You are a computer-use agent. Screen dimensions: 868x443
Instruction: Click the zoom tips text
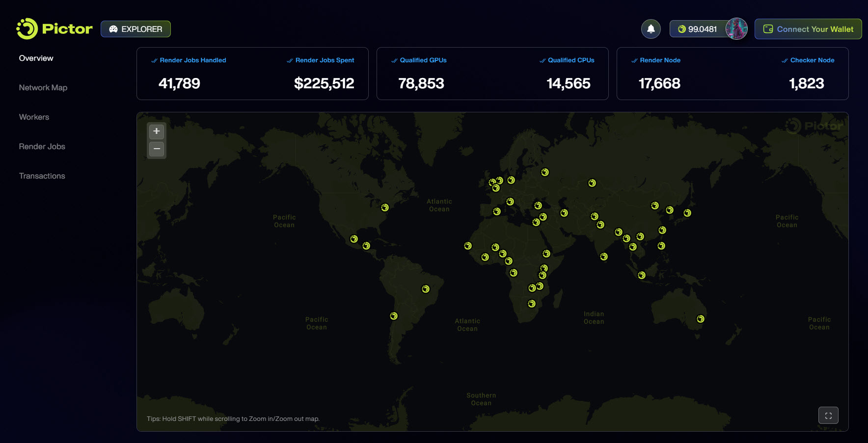pos(233,419)
